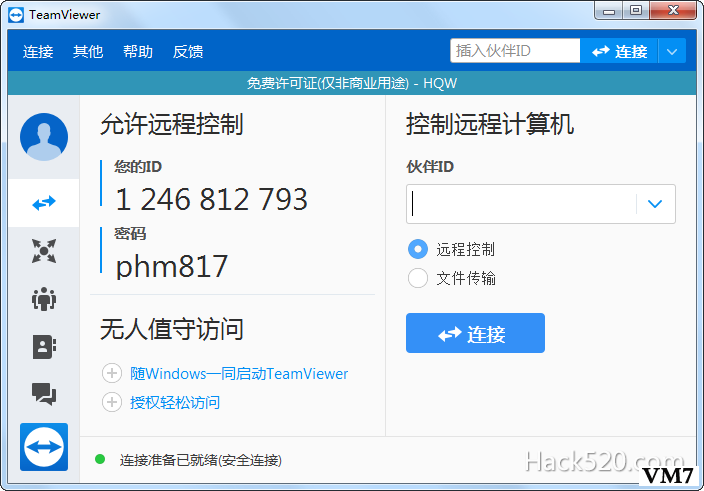Viewport: 704px width, 491px height.
Task: Open the 连接 menu
Action: pyautogui.click(x=38, y=52)
